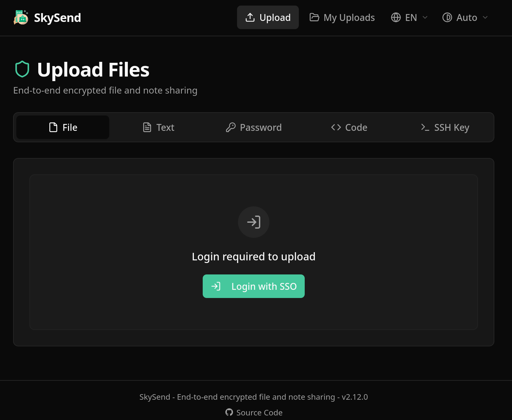Select the File tab
This screenshot has height=420, width=512.
click(63, 127)
